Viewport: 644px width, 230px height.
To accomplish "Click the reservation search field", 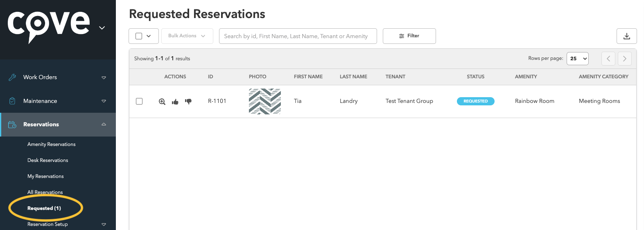I will click(298, 36).
